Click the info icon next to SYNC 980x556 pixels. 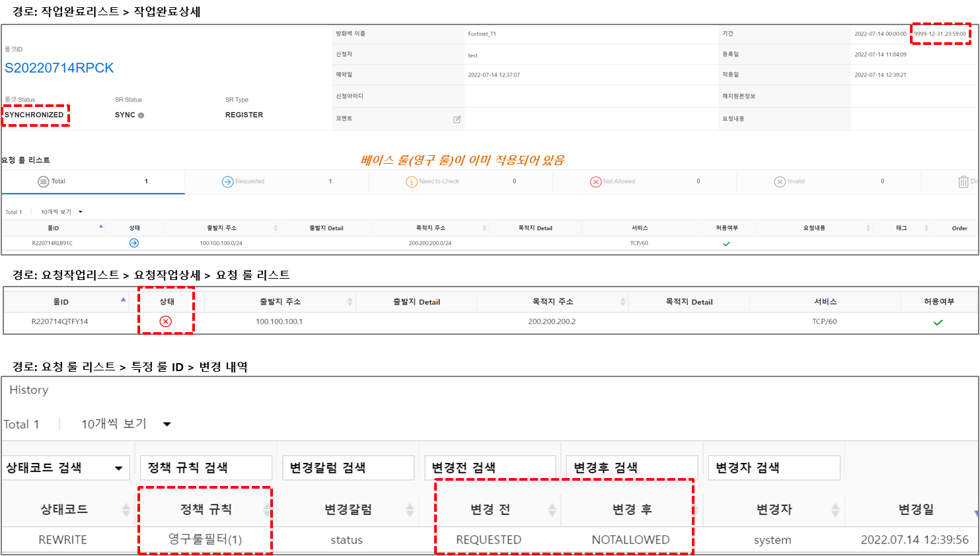click(141, 116)
